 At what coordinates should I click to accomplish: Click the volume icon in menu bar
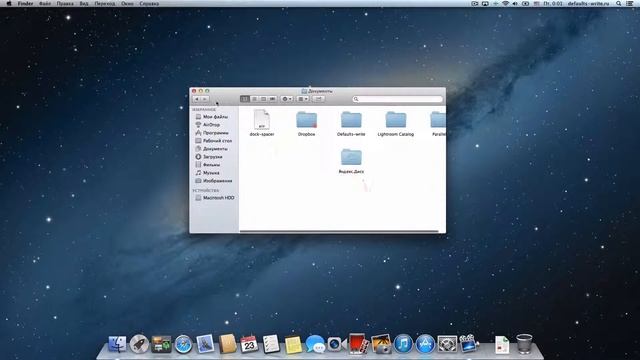tap(515, 3)
